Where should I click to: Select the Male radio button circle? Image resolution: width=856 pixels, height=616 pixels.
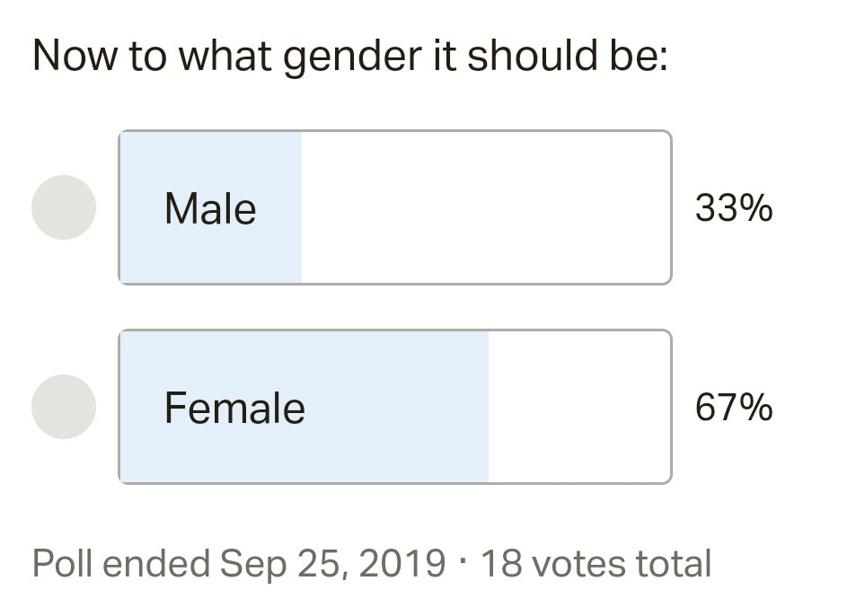(64, 207)
